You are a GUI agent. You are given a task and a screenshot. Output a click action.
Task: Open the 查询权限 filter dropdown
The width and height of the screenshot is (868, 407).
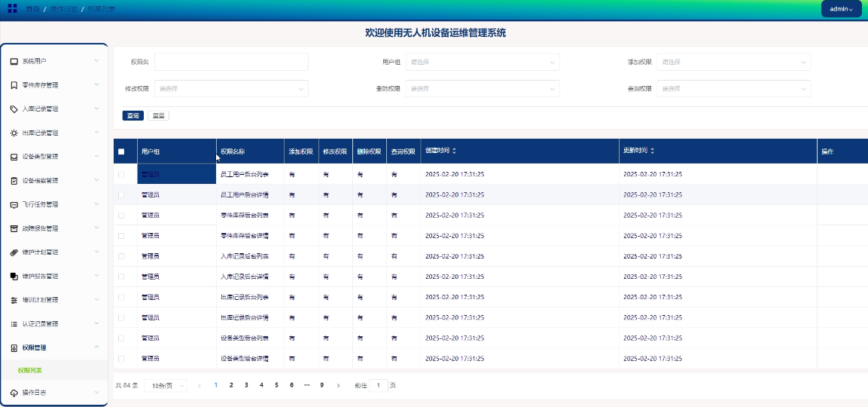tap(733, 89)
